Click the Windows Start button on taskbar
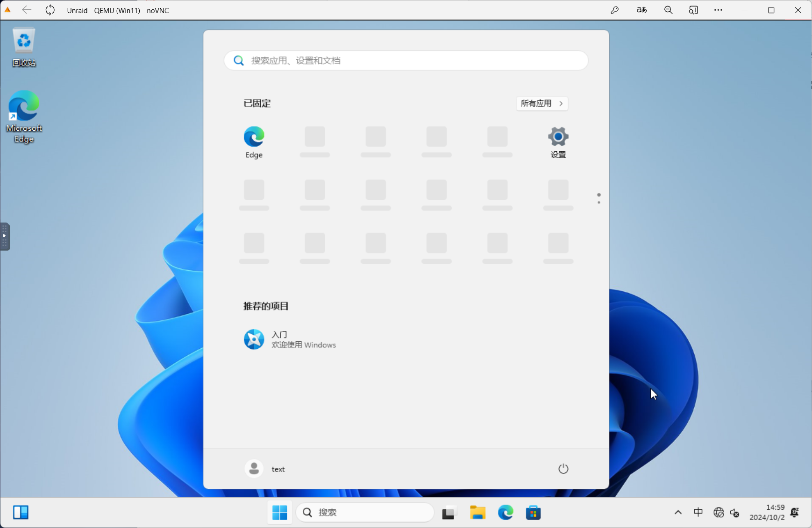Image resolution: width=812 pixels, height=528 pixels. point(279,513)
